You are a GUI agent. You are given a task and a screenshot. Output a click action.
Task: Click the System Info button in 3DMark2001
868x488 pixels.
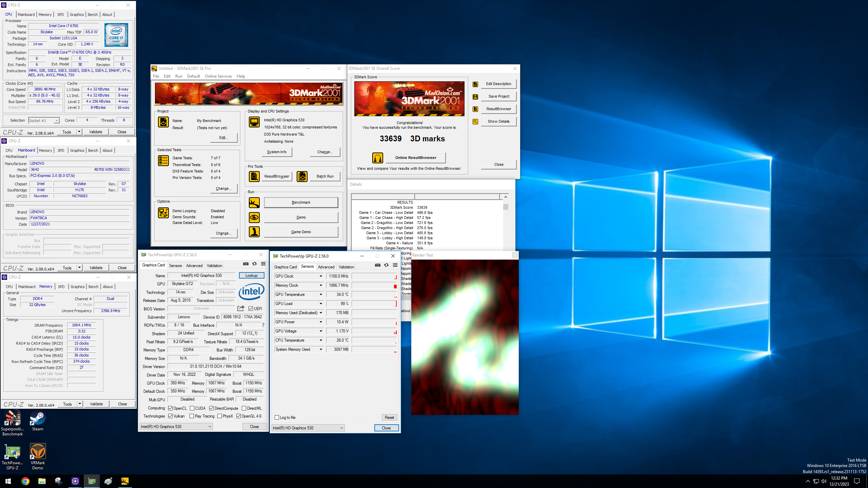(277, 152)
